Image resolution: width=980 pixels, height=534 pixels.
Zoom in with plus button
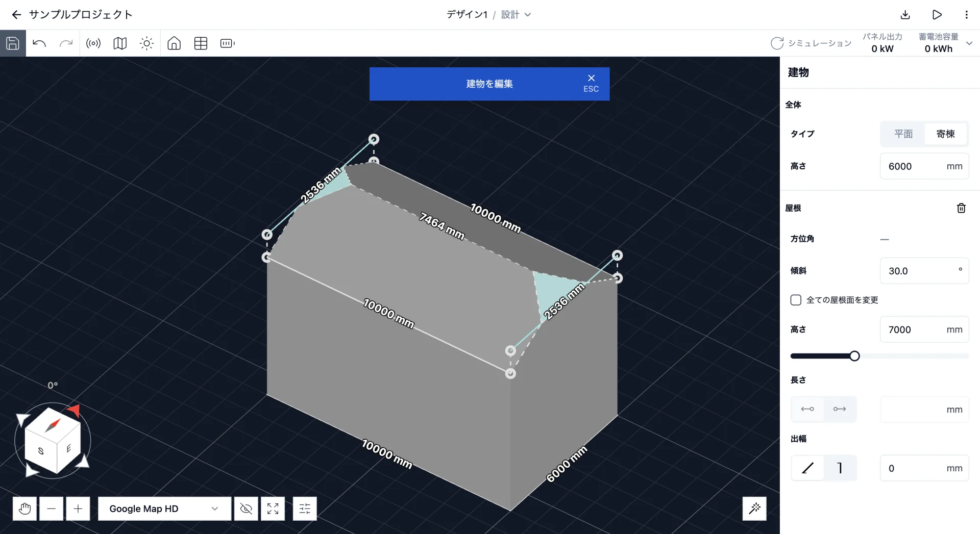(x=78, y=508)
